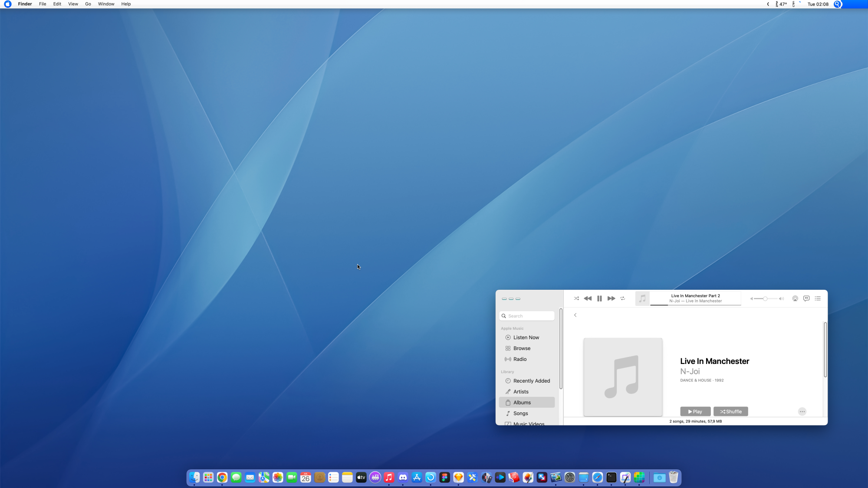Viewport: 868px width, 488px height.
Task: Click the Play button for album
Action: click(694, 411)
